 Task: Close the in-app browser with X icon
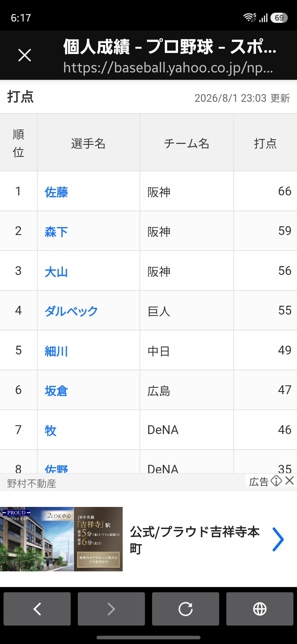[x=24, y=55]
